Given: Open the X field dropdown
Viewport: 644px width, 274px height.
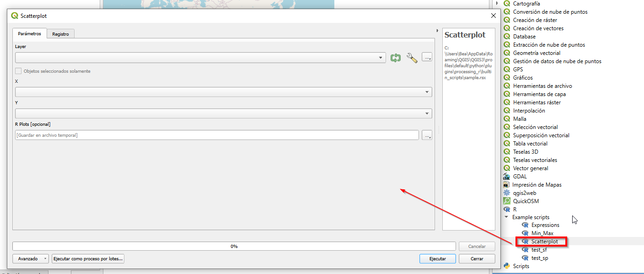Looking at the screenshot, I should click(224, 92).
